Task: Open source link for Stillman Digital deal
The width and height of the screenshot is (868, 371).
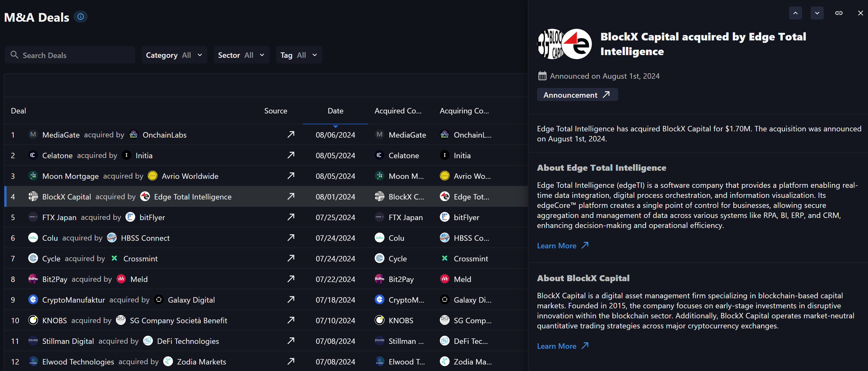Action: point(291,341)
